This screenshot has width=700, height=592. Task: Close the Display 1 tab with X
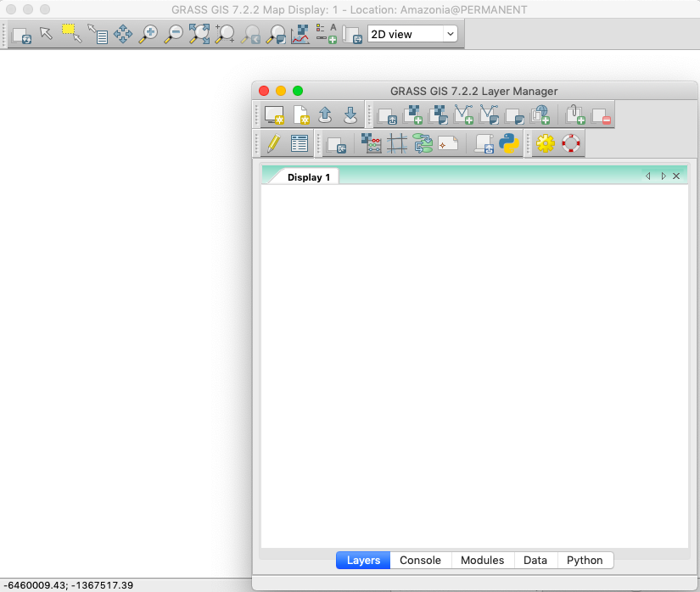click(x=676, y=176)
